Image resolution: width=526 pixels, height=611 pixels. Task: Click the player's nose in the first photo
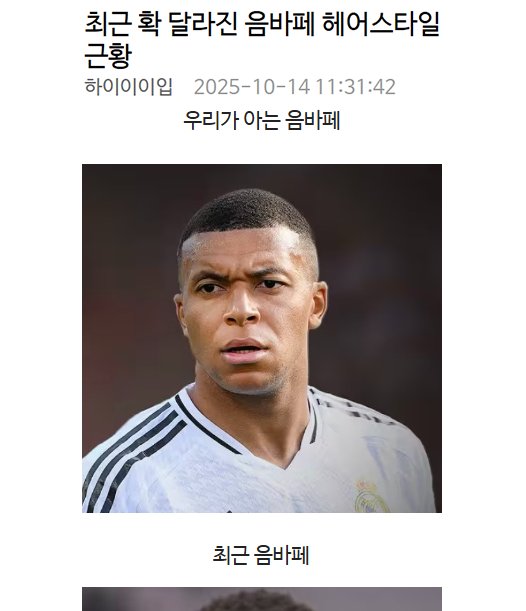pyautogui.click(x=242, y=309)
